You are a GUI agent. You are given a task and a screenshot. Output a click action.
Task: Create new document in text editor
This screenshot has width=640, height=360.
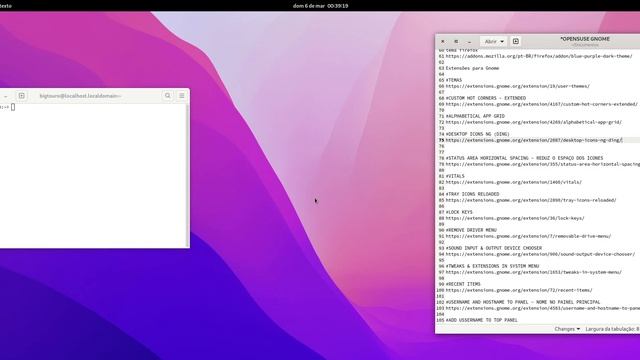(516, 41)
